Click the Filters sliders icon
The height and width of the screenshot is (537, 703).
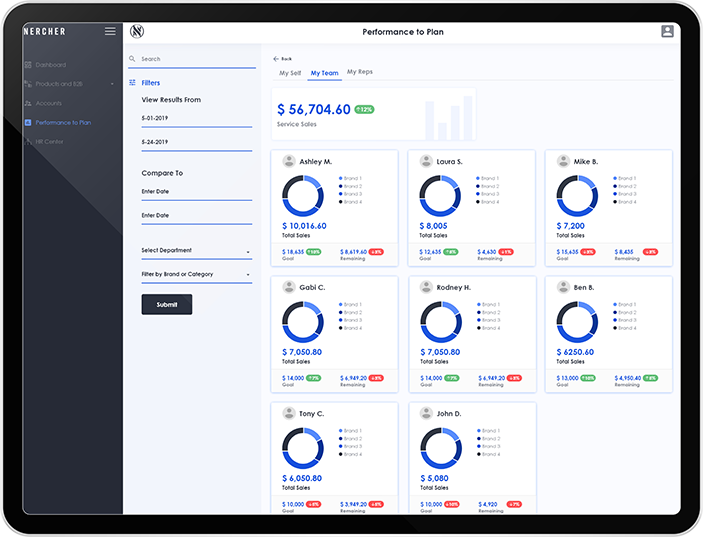click(133, 83)
